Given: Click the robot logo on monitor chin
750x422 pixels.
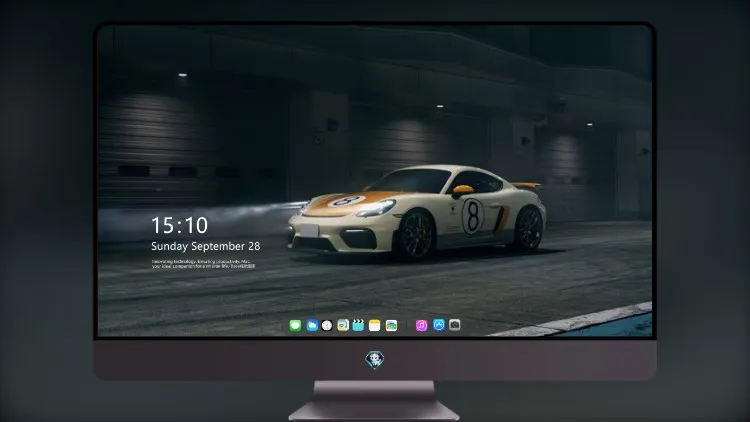Looking at the screenshot, I should [375, 360].
